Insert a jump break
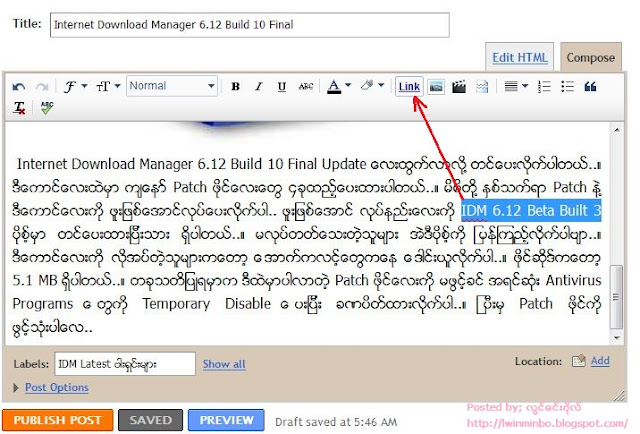Viewport: 640px width, 434px height. [482, 87]
